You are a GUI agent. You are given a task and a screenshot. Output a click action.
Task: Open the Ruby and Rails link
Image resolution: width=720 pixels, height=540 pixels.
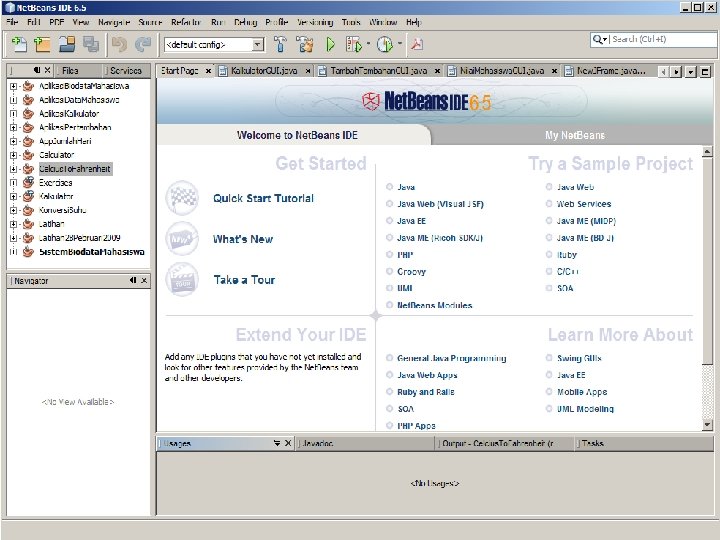426,392
